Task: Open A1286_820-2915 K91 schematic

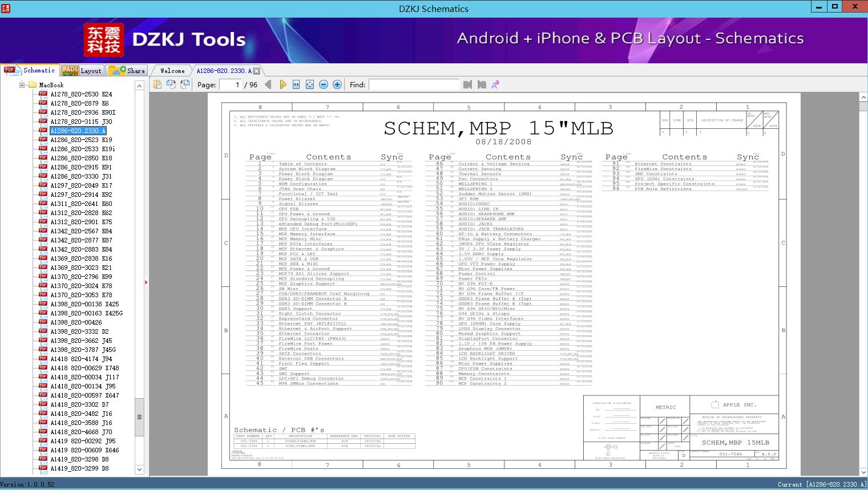Action: pos(81,167)
